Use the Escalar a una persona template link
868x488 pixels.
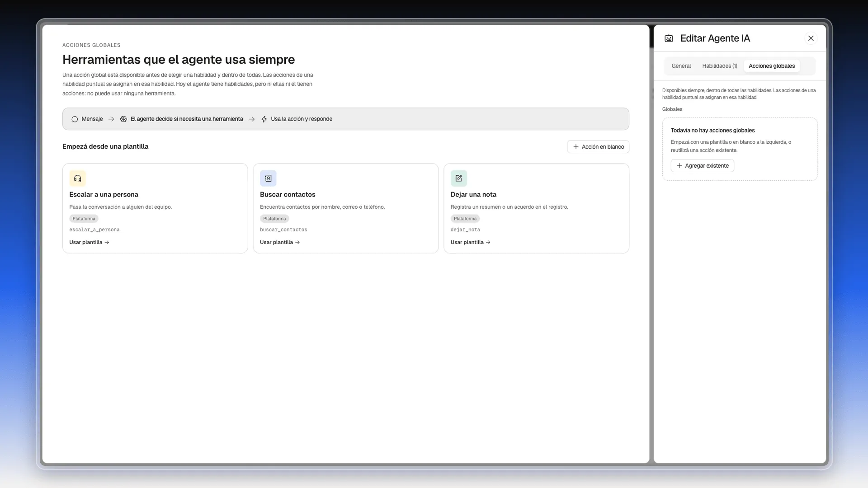(x=89, y=243)
